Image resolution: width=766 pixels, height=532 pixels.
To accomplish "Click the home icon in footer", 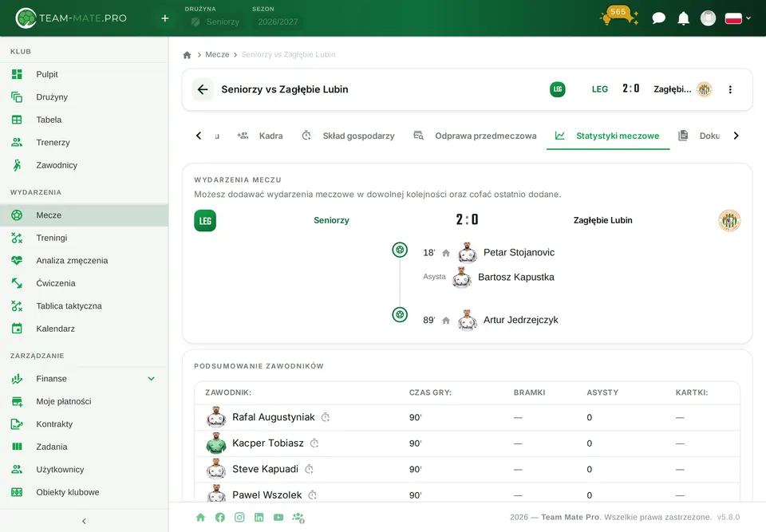I will (200, 518).
